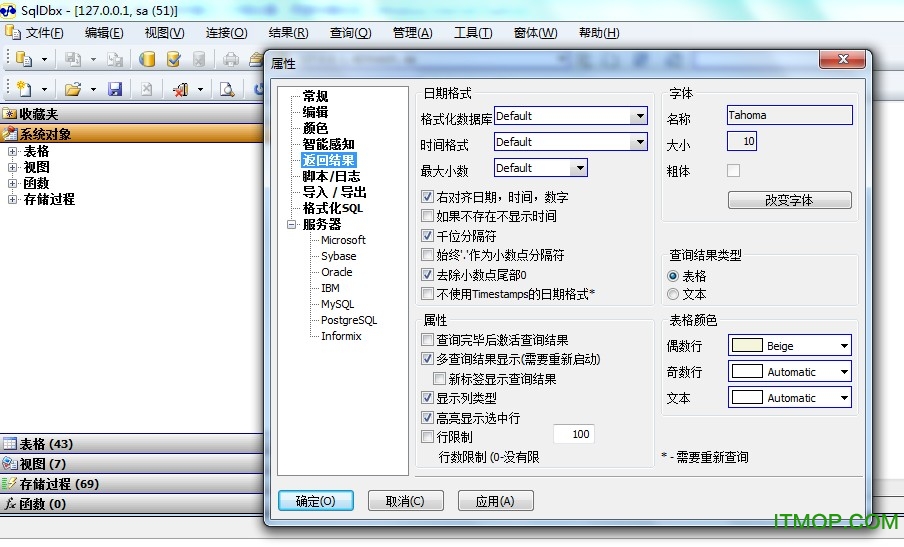The height and width of the screenshot is (547, 904).
Task: Click the 存储过程 (69) procedure icon
Action: click(x=10, y=483)
